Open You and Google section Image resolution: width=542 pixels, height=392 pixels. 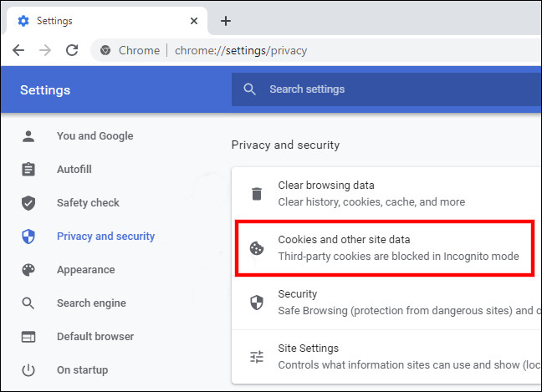(95, 136)
